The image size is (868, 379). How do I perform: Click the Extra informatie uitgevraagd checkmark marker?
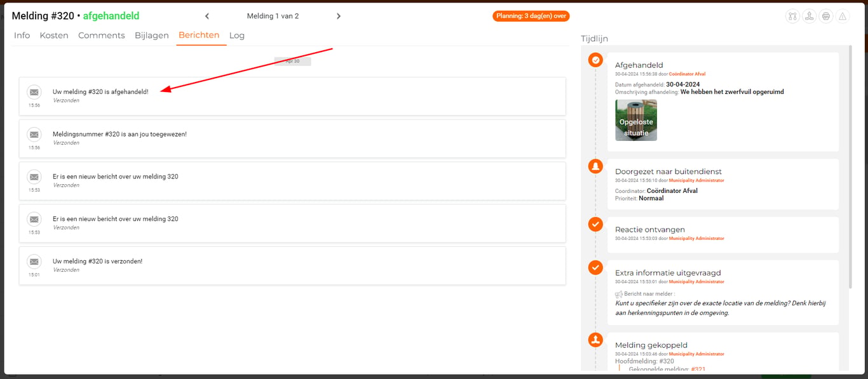click(595, 267)
